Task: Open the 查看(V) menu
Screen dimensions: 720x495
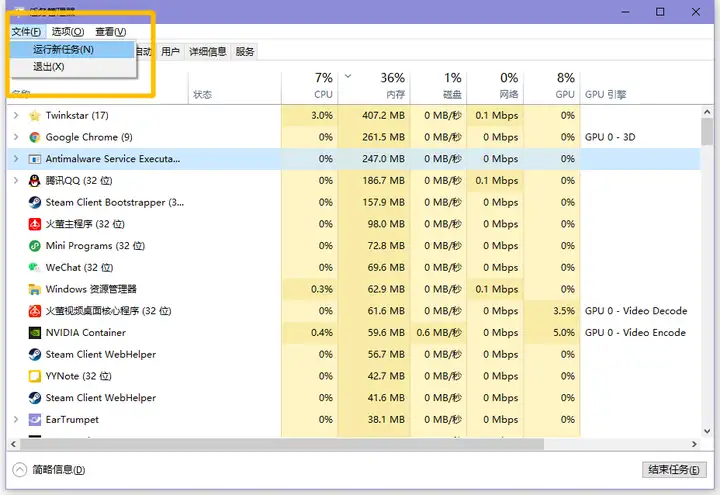Action: 111,32
